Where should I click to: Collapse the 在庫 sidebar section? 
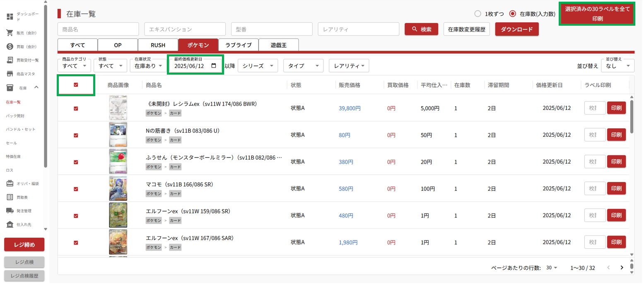click(36, 87)
